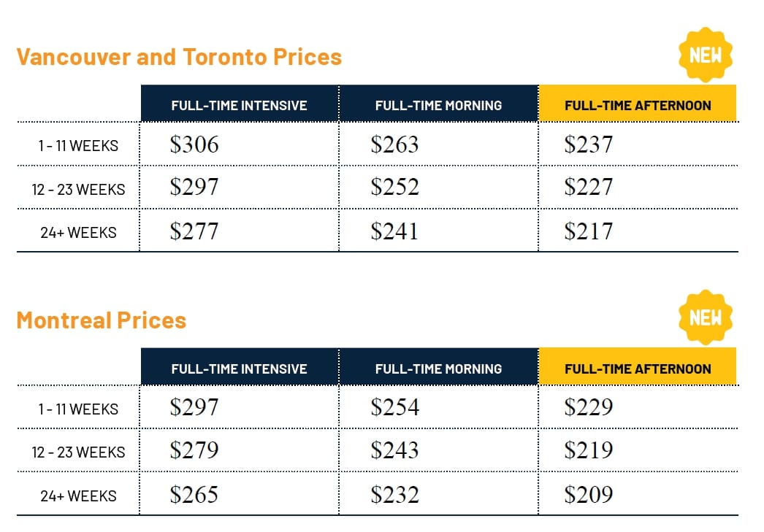Image resolution: width=764 pixels, height=532 pixels.
Task: Click the NEW badge beside Vancouver and Toronto Prices
Action: (x=706, y=55)
